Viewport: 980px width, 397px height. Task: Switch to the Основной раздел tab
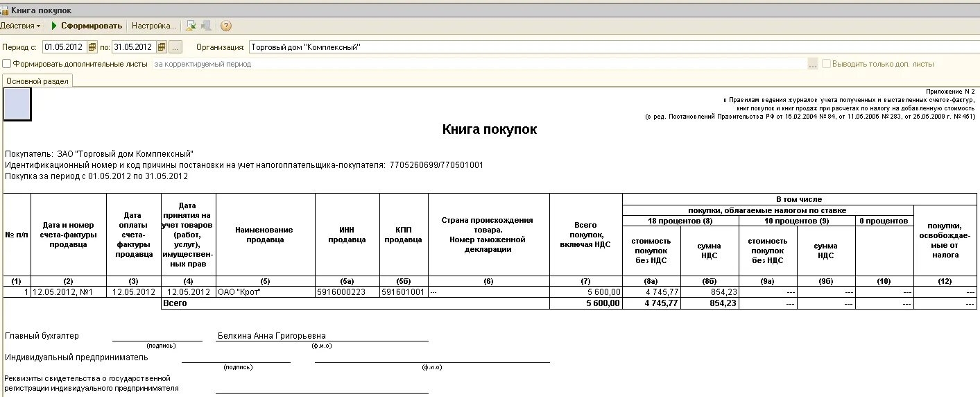pos(37,81)
